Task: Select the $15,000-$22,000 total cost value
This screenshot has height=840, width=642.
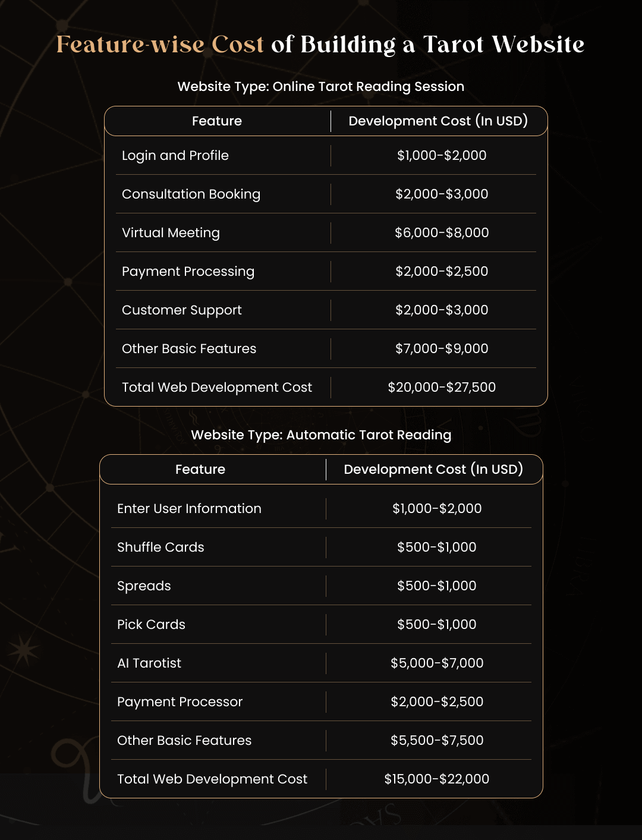Action: coord(437,779)
